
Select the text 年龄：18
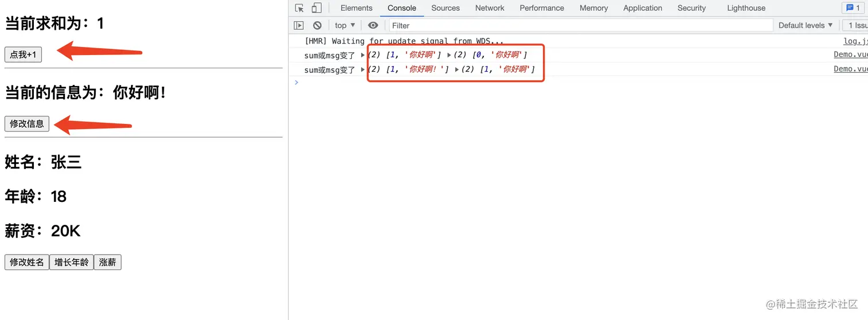pos(36,197)
